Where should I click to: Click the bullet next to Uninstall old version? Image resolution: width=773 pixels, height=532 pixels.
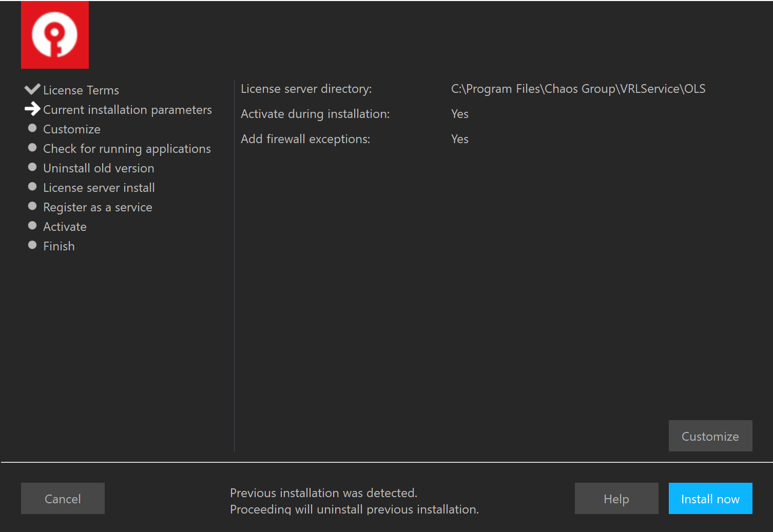pos(32,167)
